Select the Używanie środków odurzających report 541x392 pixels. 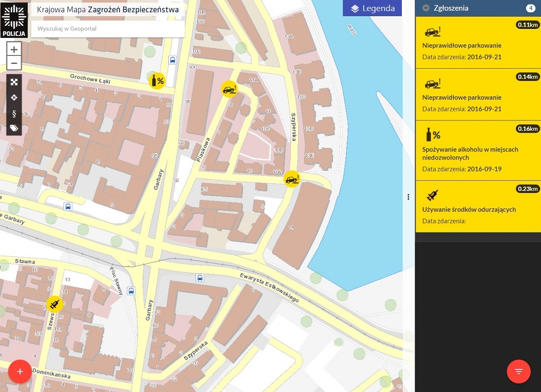click(x=478, y=207)
